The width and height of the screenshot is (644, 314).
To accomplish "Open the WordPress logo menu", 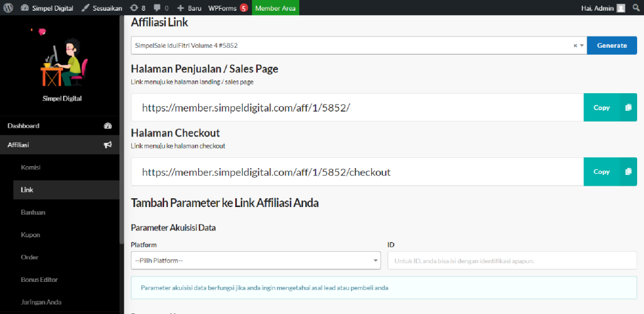I will click(x=8, y=8).
